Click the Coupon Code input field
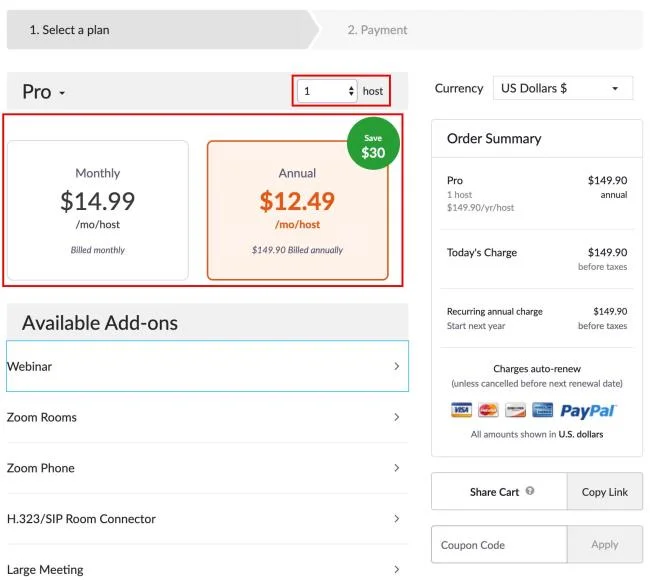 pyautogui.click(x=499, y=545)
